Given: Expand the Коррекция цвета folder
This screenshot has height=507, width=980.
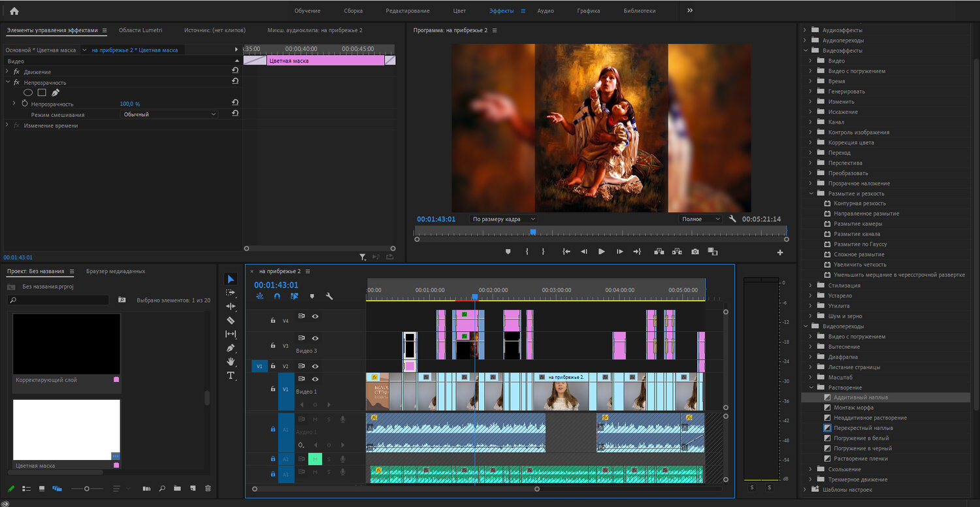Looking at the screenshot, I should click(810, 142).
